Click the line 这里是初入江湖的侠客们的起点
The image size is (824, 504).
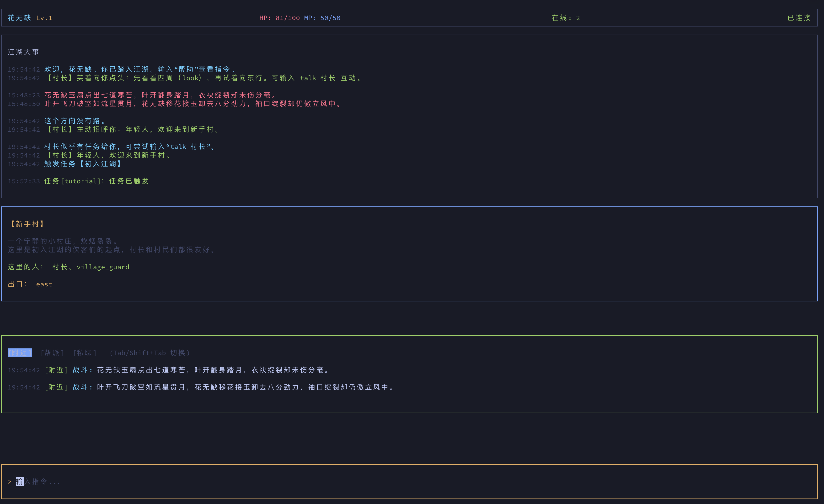[112, 250]
